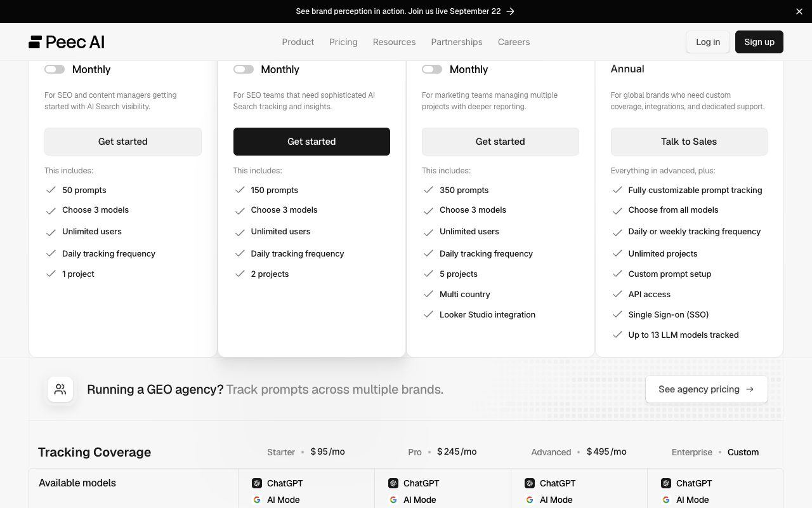Screen dimensions: 812x508
Task: Click the Up to 13 LLM models tracked text
Action: point(683,335)
